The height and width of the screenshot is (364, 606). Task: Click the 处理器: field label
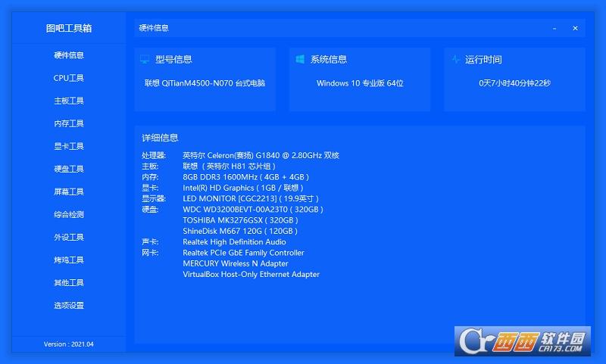(x=154, y=156)
